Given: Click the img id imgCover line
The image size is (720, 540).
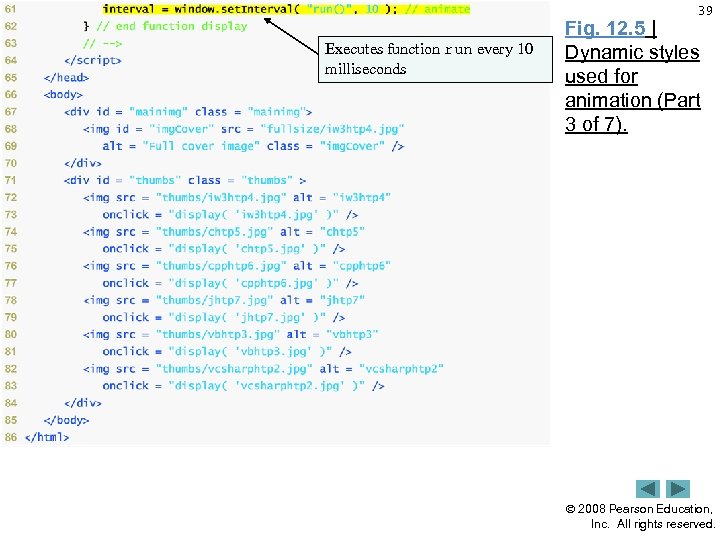Looking at the screenshot, I should [243, 129].
